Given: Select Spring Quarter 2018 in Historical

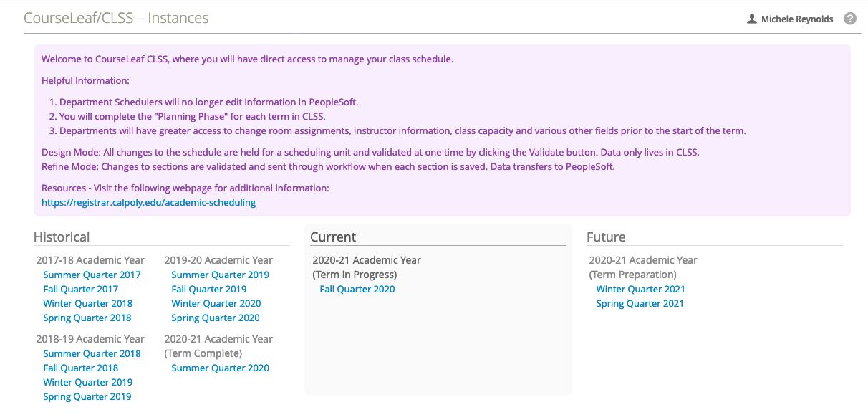Looking at the screenshot, I should coord(87,318).
